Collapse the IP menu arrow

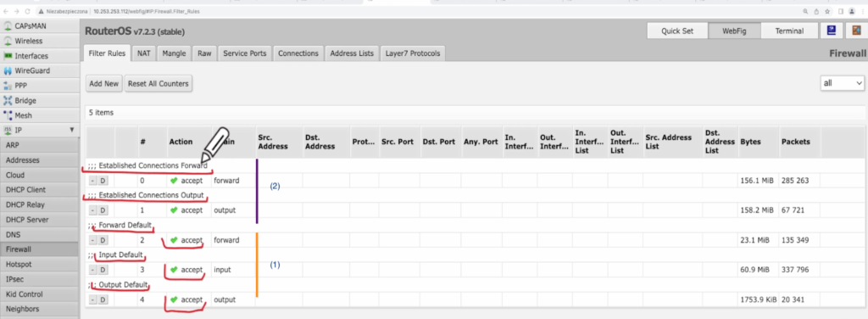[x=71, y=130]
